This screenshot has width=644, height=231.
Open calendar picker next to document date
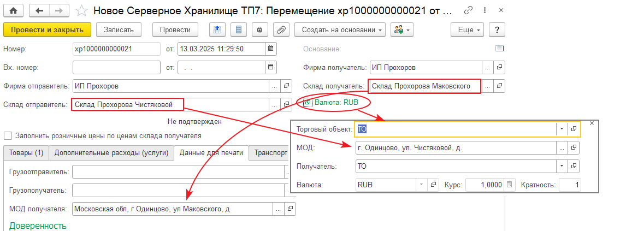tap(270, 49)
